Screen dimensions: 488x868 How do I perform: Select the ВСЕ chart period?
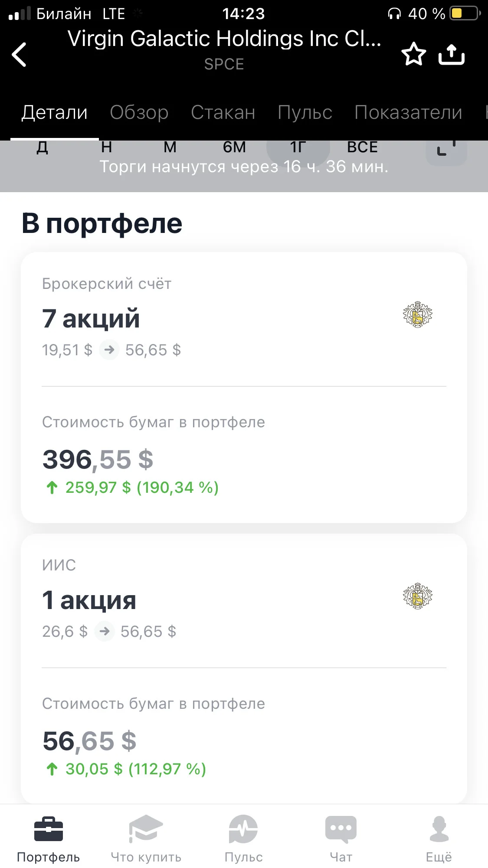tap(362, 147)
